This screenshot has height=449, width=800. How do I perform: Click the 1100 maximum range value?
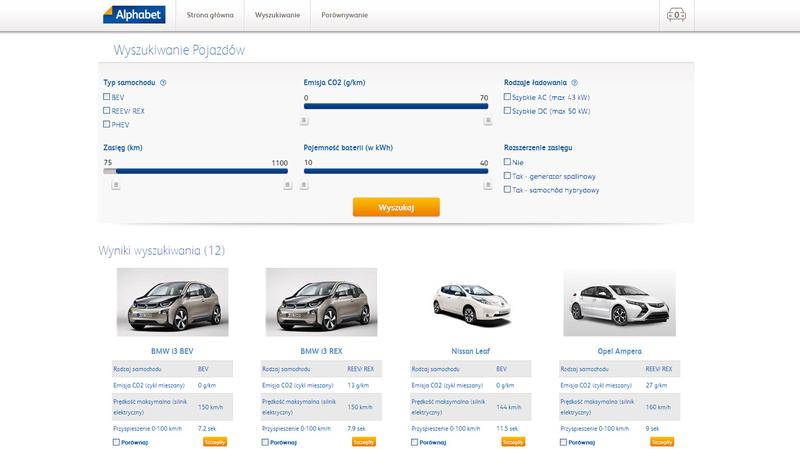click(x=280, y=163)
